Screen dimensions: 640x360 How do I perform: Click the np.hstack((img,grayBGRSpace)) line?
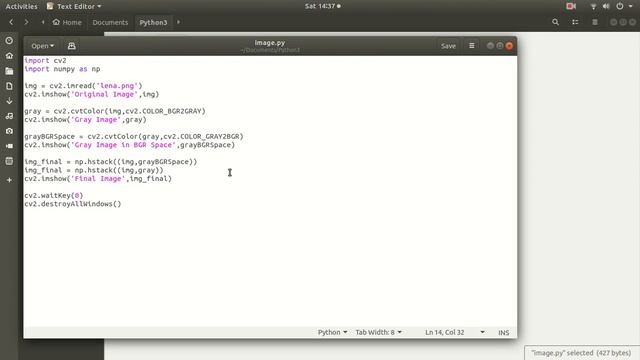(111, 162)
